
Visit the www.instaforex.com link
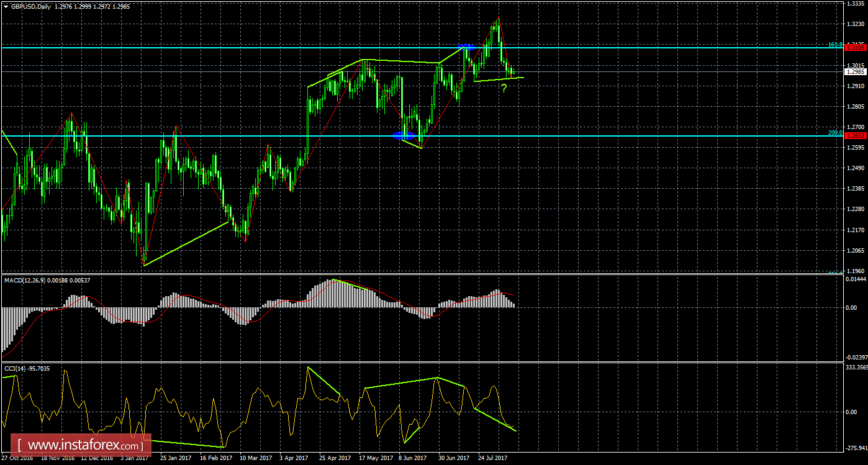click(x=78, y=446)
